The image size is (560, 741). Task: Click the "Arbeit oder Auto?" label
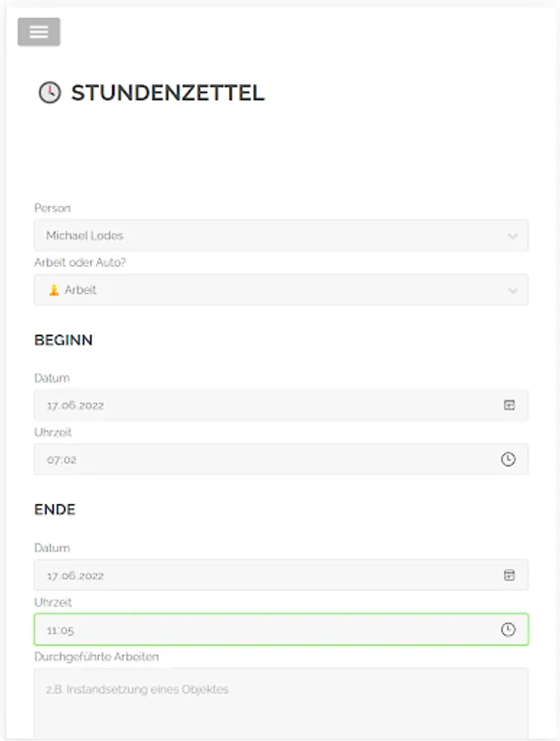(x=80, y=263)
